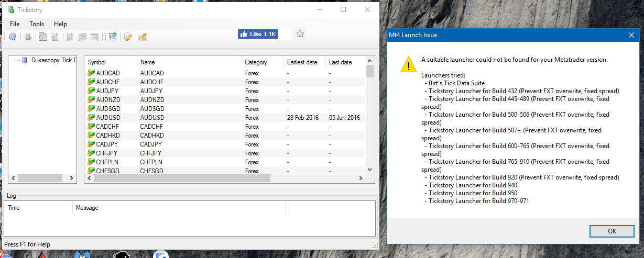This screenshot has height=258, width=644.
Task: Click the icon beside AUDNZD in Symbol column
Action: coord(91,100)
